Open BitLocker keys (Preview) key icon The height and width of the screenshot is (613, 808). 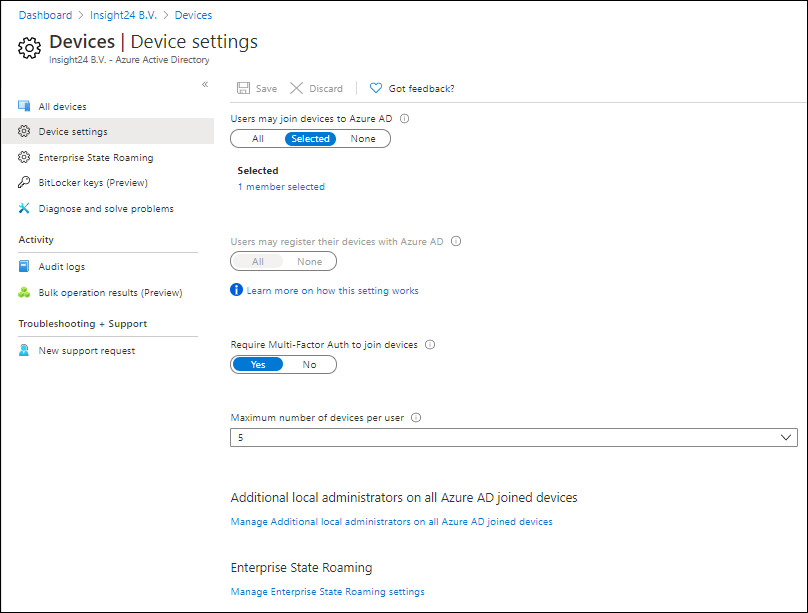click(x=24, y=182)
